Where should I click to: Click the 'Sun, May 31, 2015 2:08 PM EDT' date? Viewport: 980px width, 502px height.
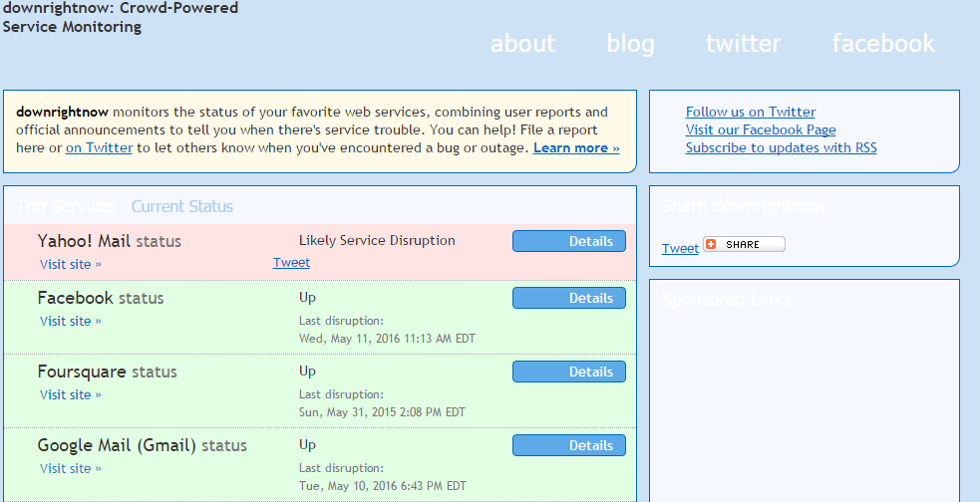point(382,412)
